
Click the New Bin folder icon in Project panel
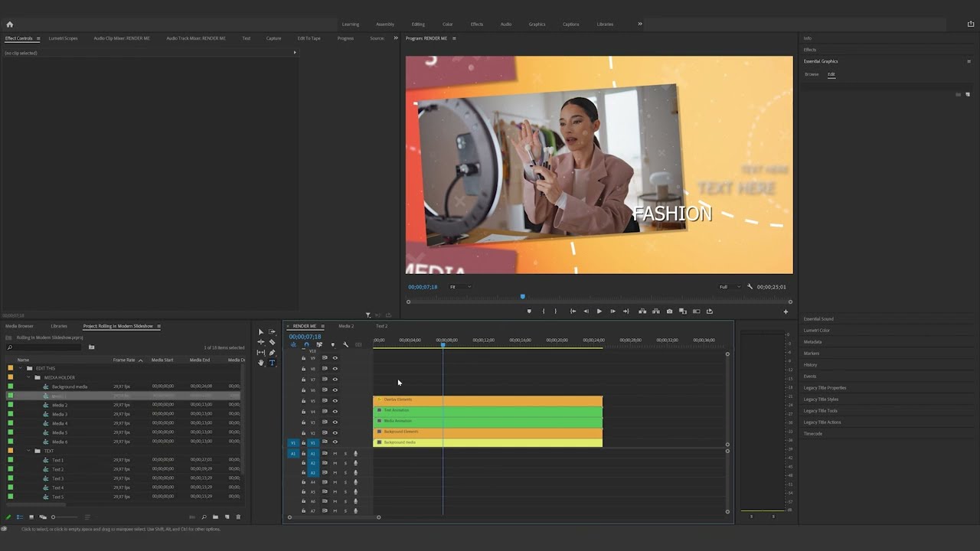coord(215,517)
